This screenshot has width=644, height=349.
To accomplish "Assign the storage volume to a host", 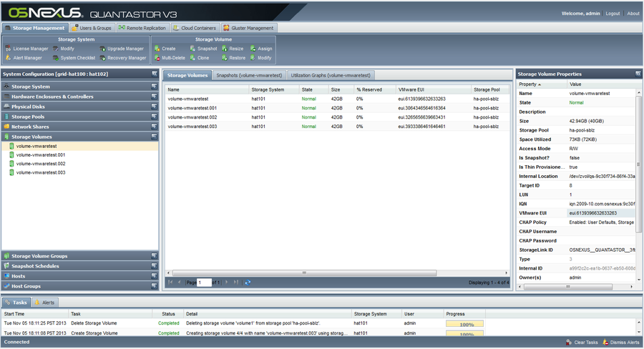I will [261, 49].
